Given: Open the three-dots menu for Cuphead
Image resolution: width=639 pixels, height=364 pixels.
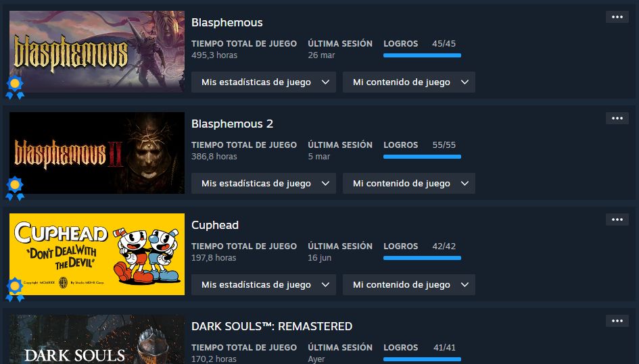Looking at the screenshot, I should click(x=617, y=220).
